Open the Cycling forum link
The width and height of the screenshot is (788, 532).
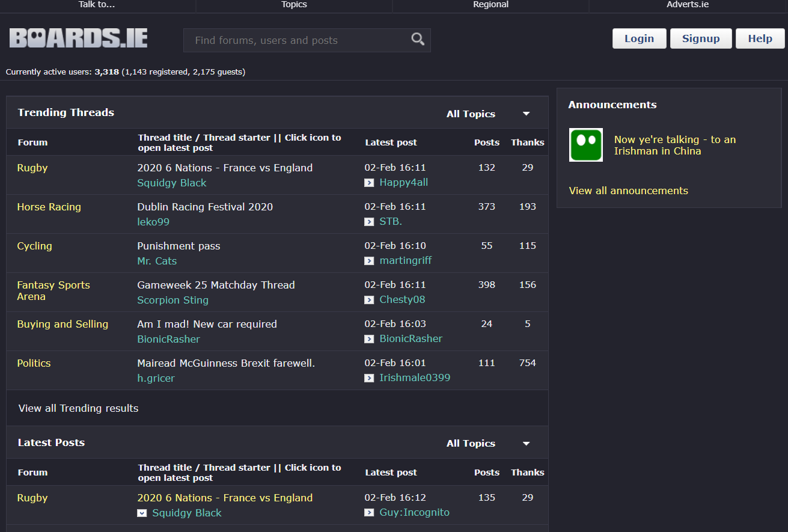pyautogui.click(x=34, y=246)
